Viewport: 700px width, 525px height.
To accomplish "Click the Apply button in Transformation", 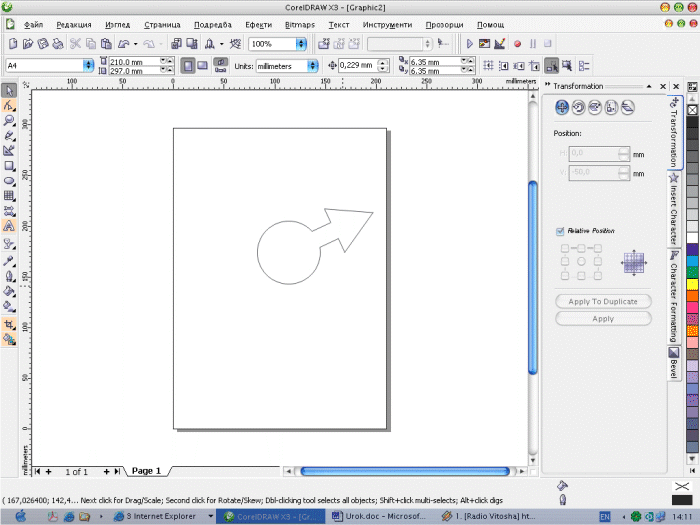I will click(x=603, y=318).
